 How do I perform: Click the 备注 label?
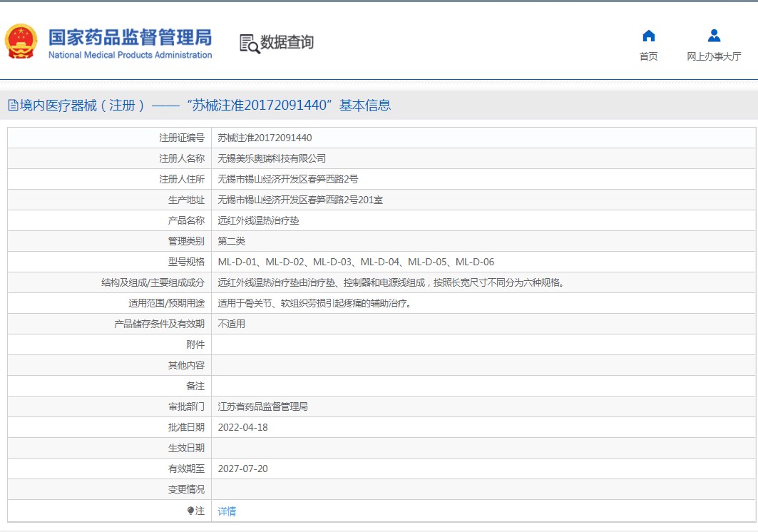195,386
